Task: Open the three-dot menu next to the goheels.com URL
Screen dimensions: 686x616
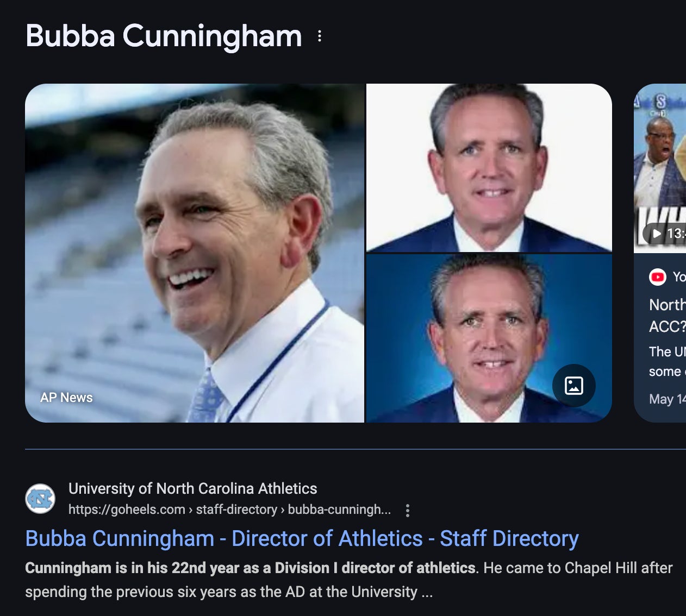Action: [408, 510]
